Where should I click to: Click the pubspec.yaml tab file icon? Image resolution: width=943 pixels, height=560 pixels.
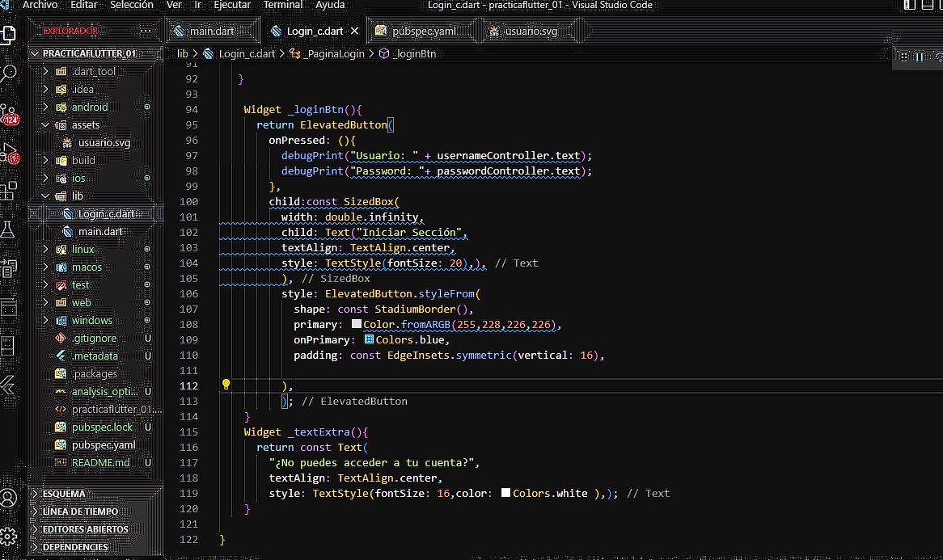(381, 31)
